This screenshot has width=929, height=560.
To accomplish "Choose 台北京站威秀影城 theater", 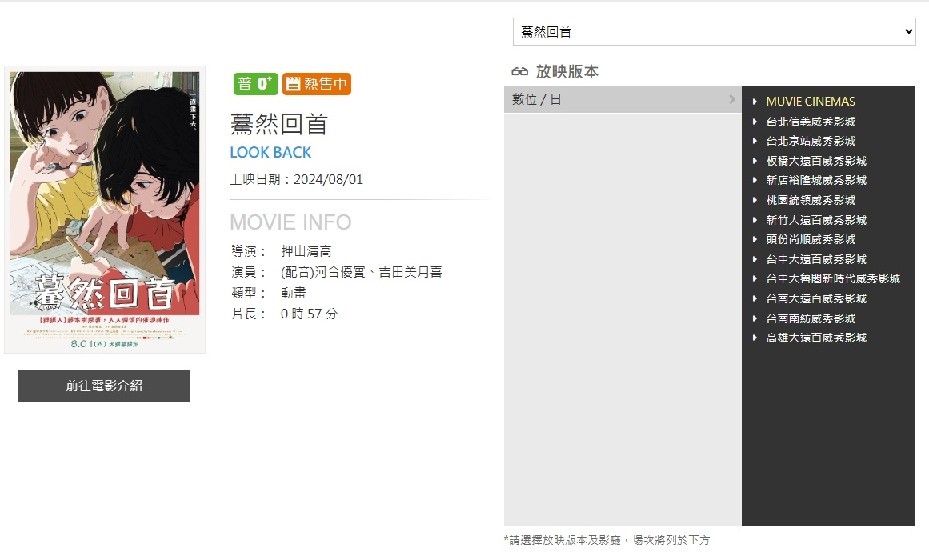I will [x=811, y=141].
